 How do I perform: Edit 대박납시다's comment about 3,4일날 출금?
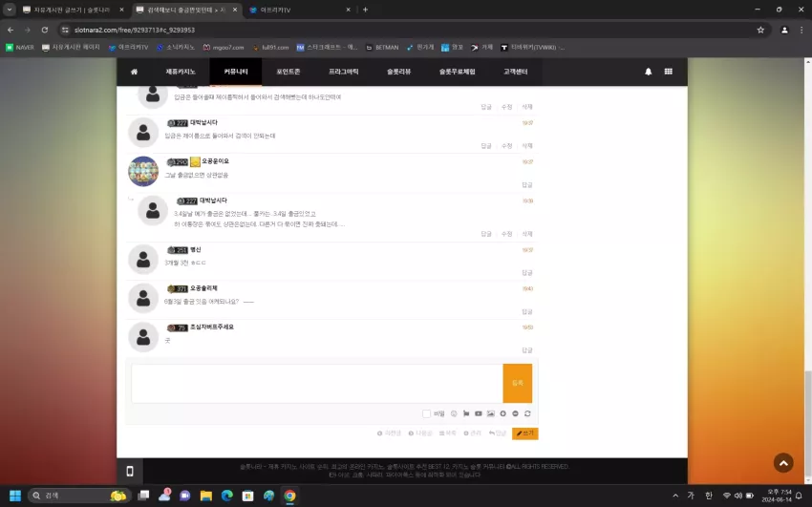[x=506, y=234]
